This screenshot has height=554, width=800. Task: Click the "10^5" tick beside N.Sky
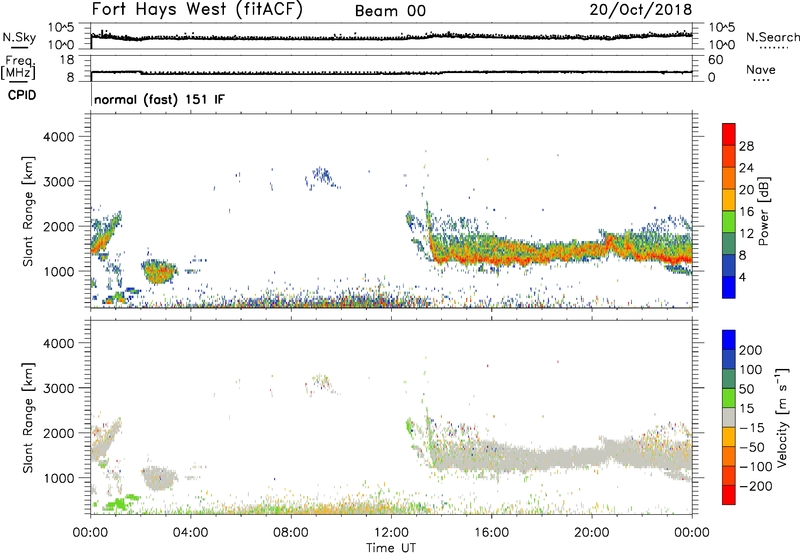(x=61, y=28)
